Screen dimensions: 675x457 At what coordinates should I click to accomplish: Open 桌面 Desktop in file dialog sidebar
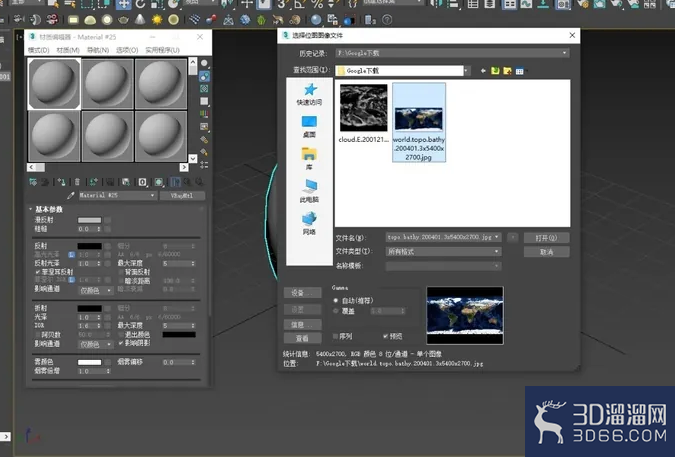point(309,127)
